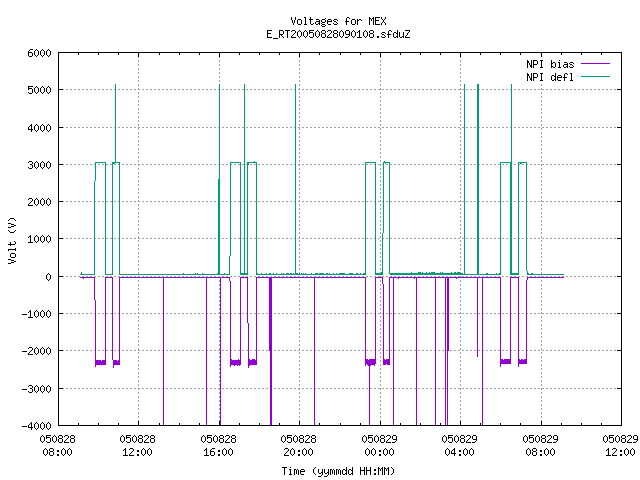Viewport: 640px width, 480px height.
Task: Click the y-axis tick value -2000
Action: (x=36, y=351)
